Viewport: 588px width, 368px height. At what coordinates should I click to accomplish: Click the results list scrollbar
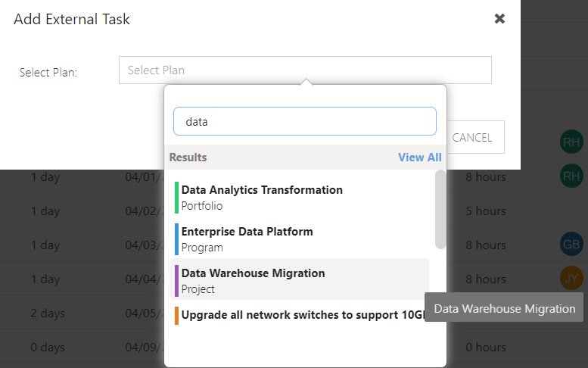coord(440,209)
